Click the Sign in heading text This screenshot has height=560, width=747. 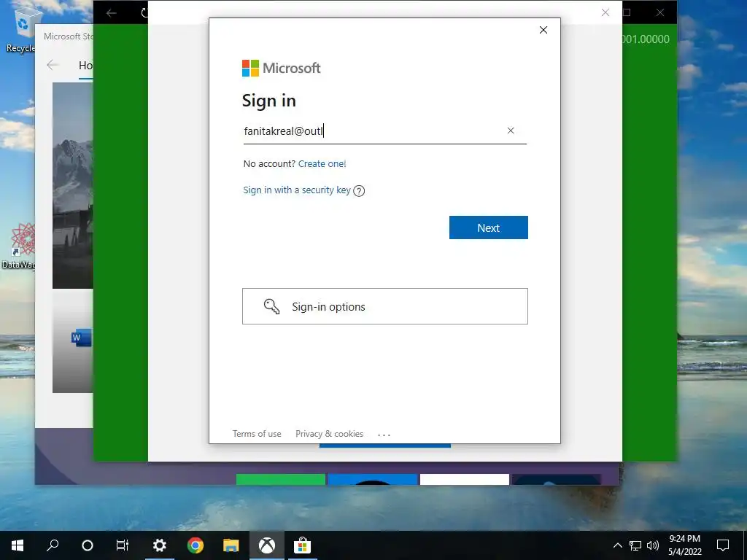(x=268, y=101)
